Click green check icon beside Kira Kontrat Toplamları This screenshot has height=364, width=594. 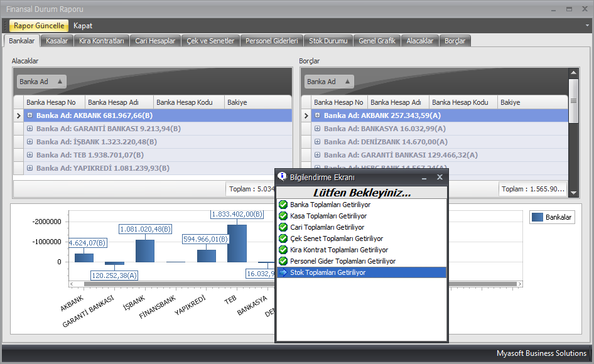[283, 250]
